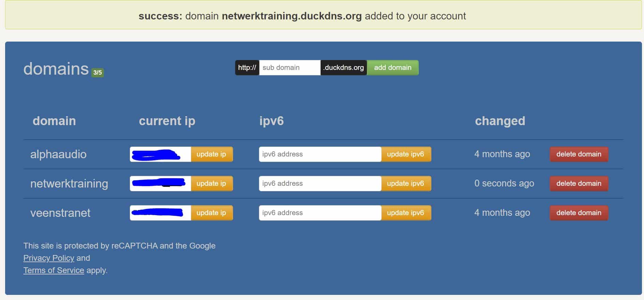Click update ipv6 for veenstranet
644x300 pixels.
(405, 213)
